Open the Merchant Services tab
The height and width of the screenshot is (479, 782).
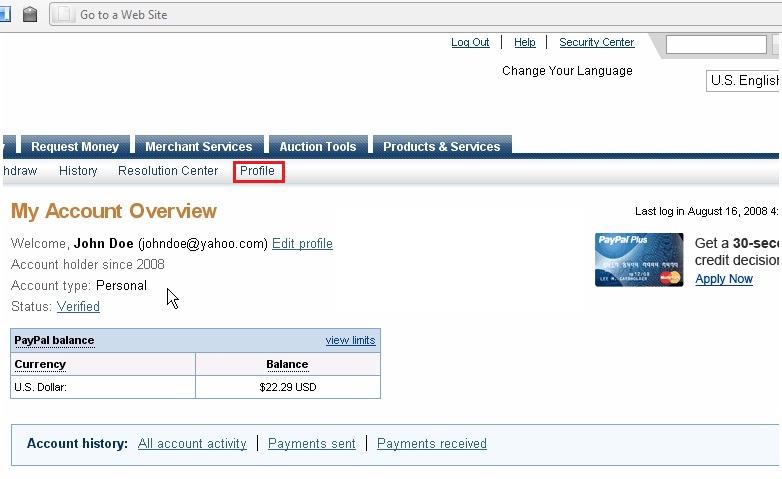tap(198, 146)
